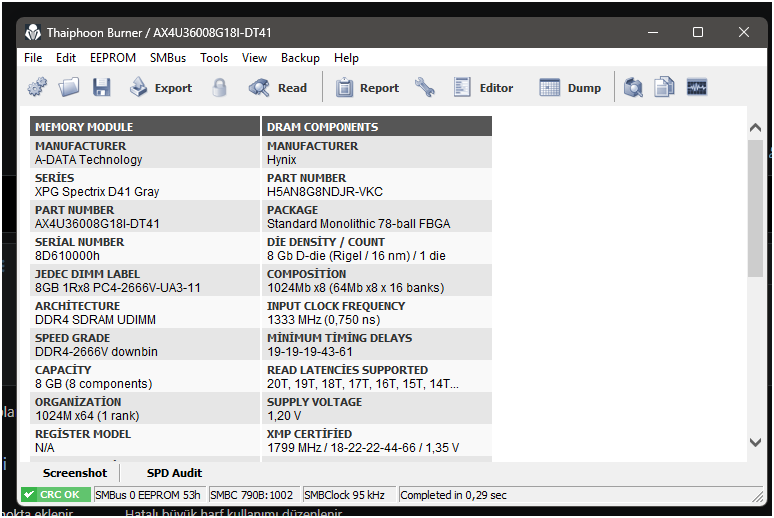This screenshot has width=774, height=518.
Task: Select composition 1024Mb x8 value
Action: point(355,288)
